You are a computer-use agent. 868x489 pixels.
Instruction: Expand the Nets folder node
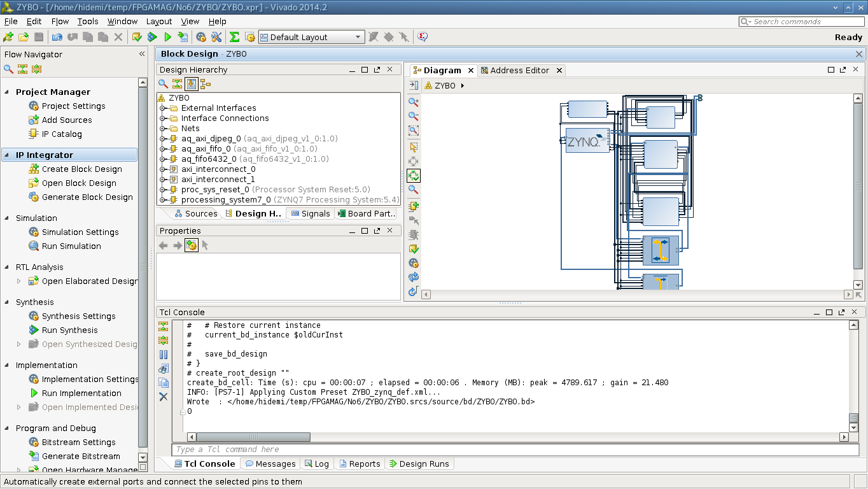[163, 129]
